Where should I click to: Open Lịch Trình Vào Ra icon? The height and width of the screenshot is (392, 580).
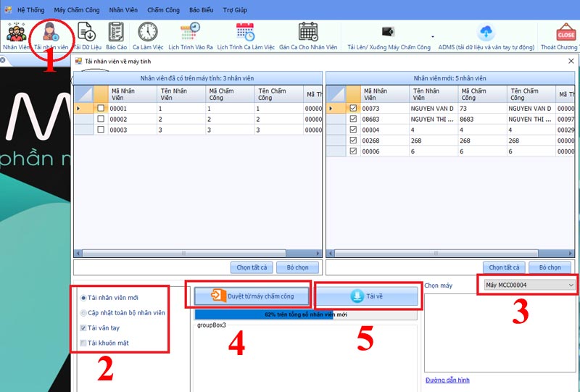coord(191,33)
